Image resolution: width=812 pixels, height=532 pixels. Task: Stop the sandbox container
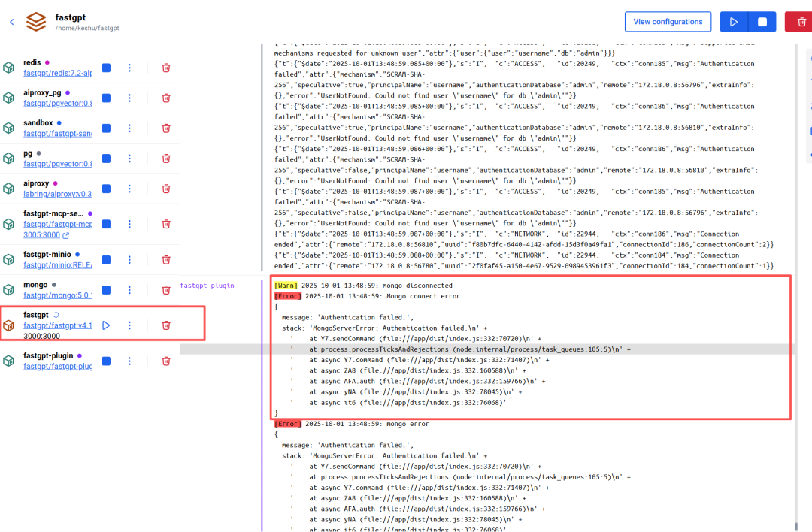[106, 128]
